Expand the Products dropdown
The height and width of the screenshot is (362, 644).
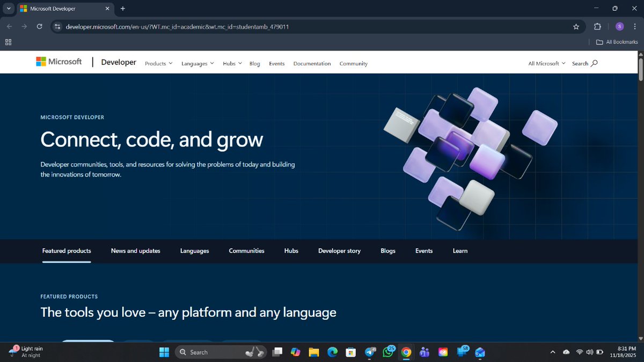click(x=158, y=63)
